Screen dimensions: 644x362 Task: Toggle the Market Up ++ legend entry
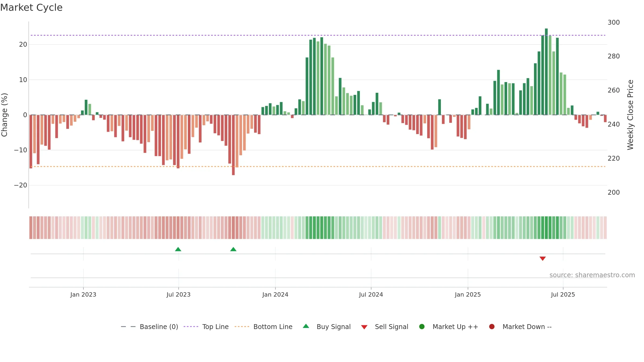[448, 327]
